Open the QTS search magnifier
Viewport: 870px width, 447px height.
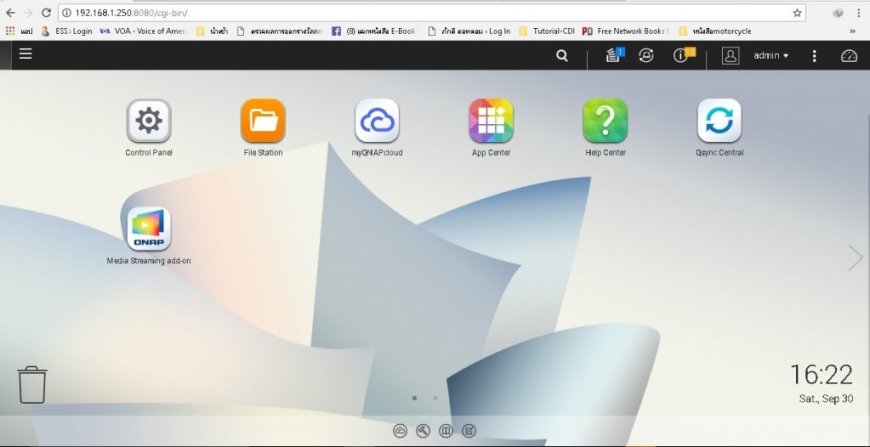(x=562, y=55)
